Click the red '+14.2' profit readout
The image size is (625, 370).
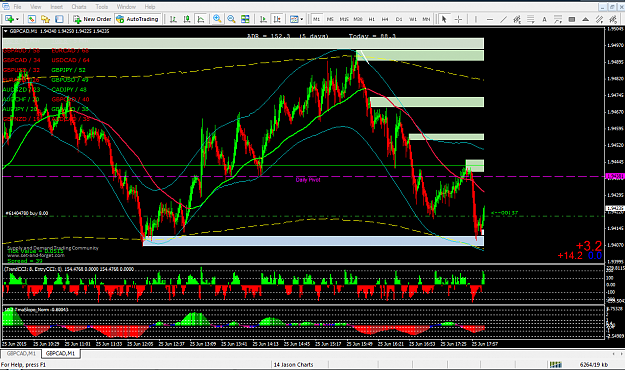click(x=570, y=256)
